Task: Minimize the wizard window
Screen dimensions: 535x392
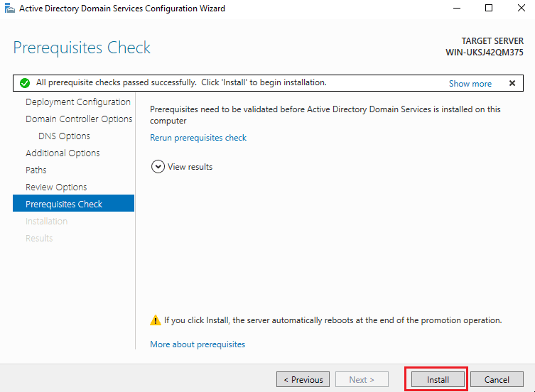Action: pos(457,8)
